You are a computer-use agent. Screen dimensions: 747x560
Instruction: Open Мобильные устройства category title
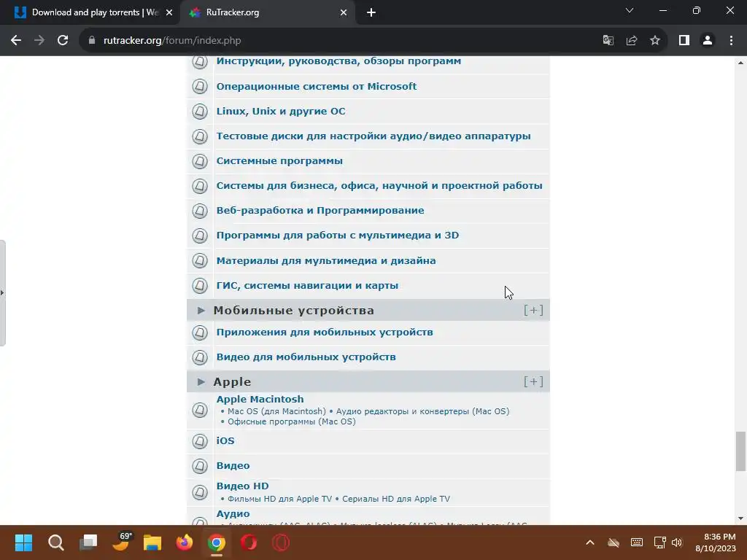[293, 311]
